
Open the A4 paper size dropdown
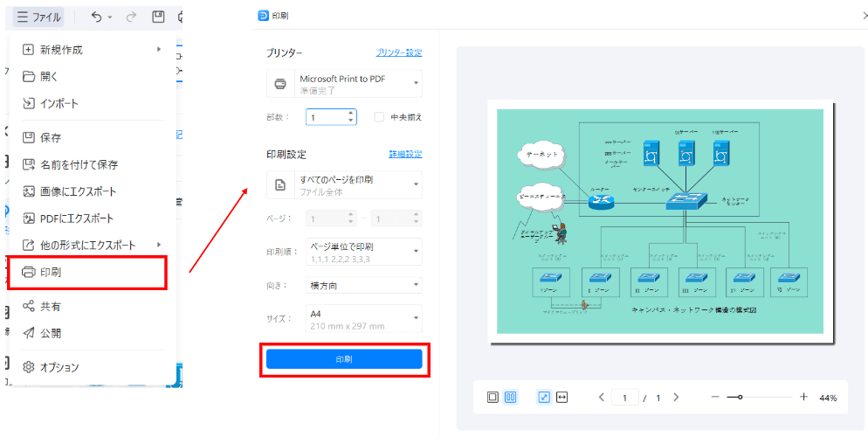[x=364, y=319]
